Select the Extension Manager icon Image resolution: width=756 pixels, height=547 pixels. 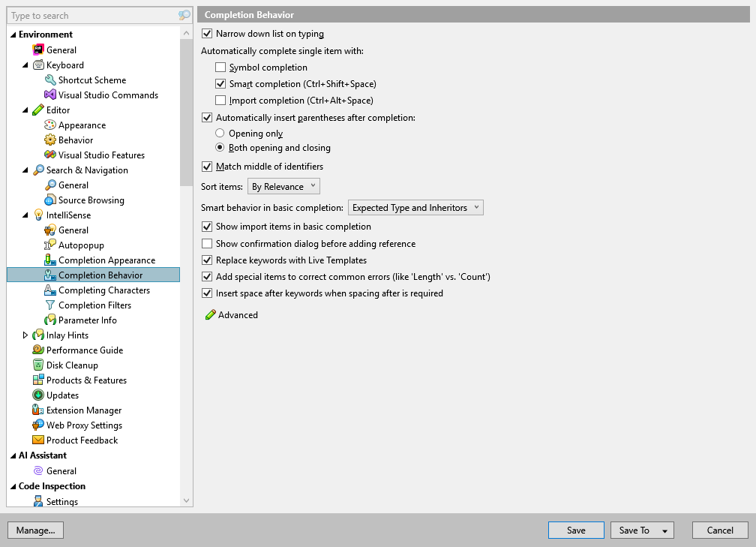click(x=37, y=410)
